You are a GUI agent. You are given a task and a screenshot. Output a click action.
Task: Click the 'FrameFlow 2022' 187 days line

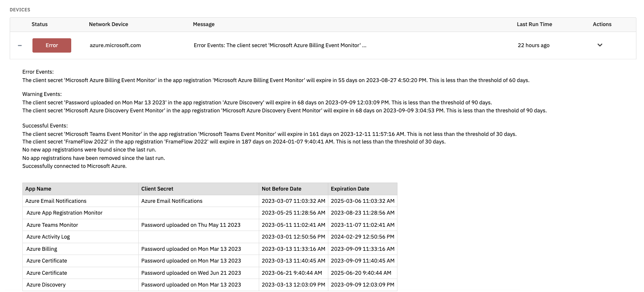click(234, 142)
